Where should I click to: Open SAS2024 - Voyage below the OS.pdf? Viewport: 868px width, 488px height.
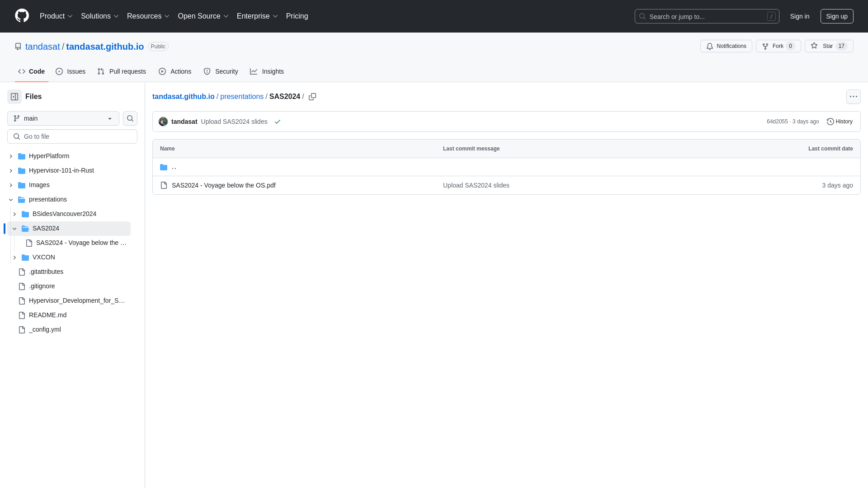tap(224, 185)
